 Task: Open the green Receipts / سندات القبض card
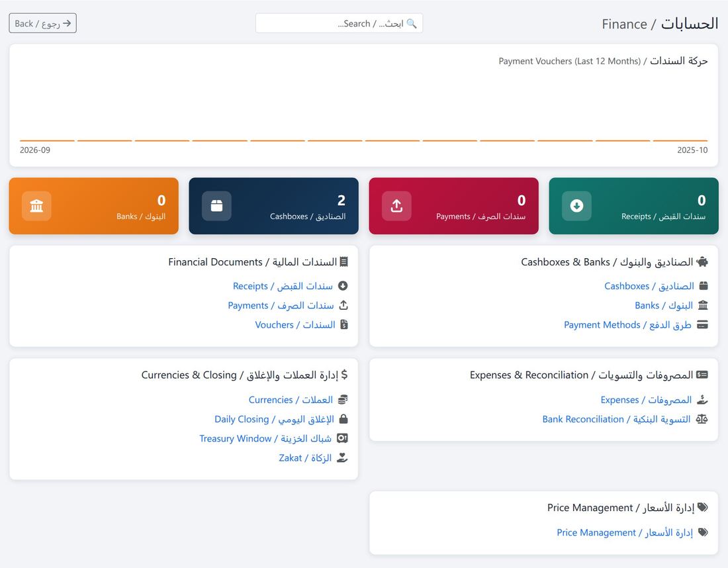[634, 206]
